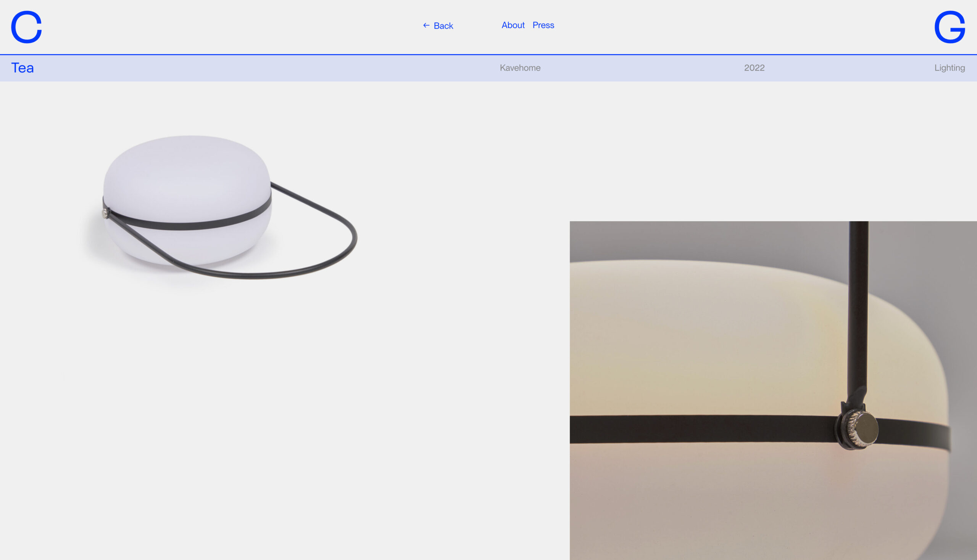Click the large blue G logo
This screenshot has height=560, width=977.
coord(949,27)
